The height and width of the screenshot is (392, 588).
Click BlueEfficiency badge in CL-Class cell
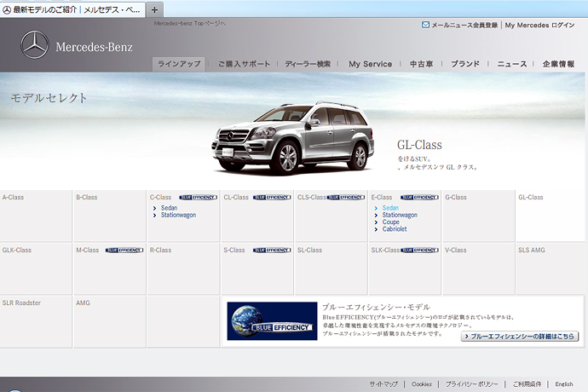(x=272, y=198)
